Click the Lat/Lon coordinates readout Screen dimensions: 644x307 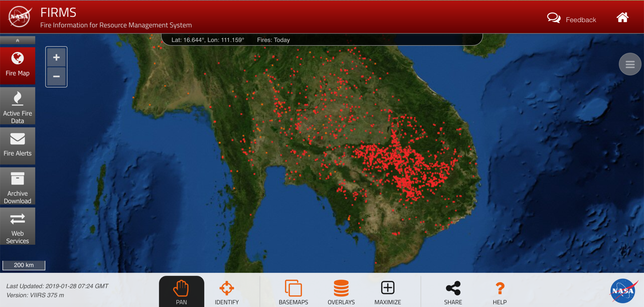pyautogui.click(x=208, y=40)
